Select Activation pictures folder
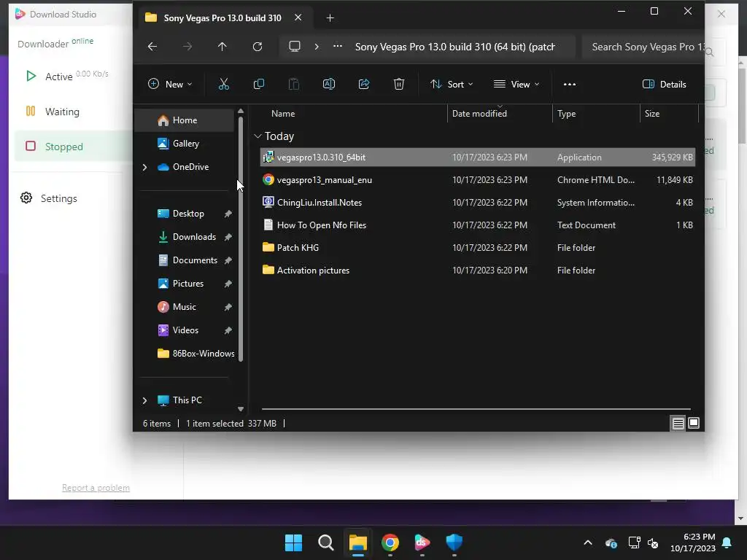The width and height of the screenshot is (747, 560). point(477,271)
